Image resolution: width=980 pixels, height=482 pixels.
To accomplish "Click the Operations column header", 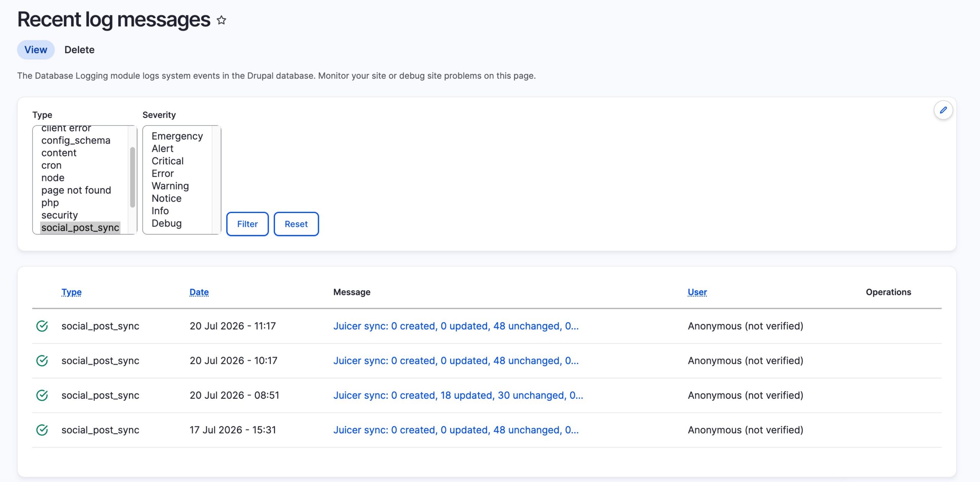I will 889,292.
